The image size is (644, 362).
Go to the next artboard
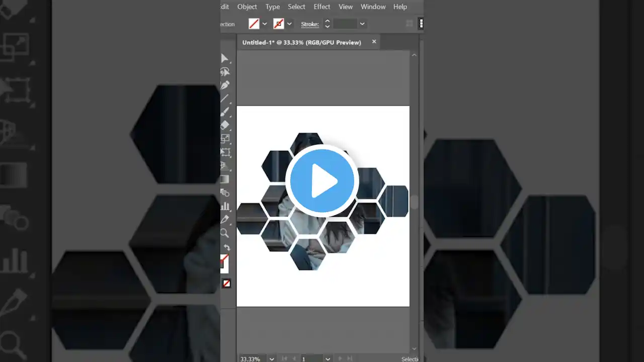point(341,359)
